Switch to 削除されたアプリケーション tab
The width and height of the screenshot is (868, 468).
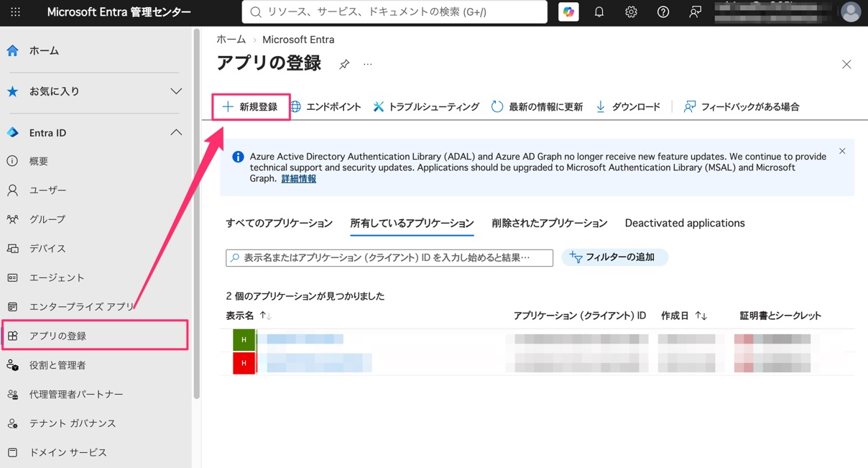click(550, 224)
